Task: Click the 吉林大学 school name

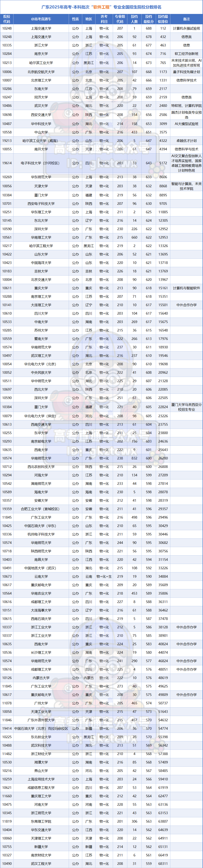Action: (41, 271)
